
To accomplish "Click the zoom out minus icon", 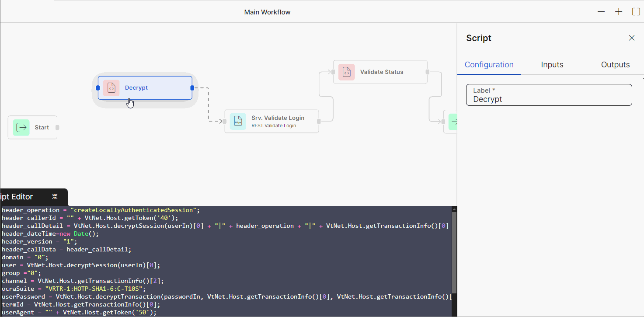I will [601, 12].
